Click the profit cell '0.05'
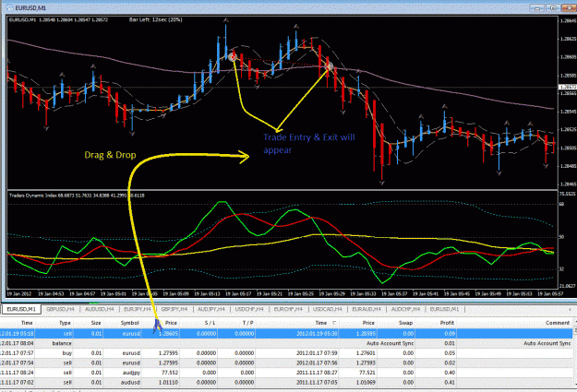Viewport: 577px width, 392px height. point(450,353)
